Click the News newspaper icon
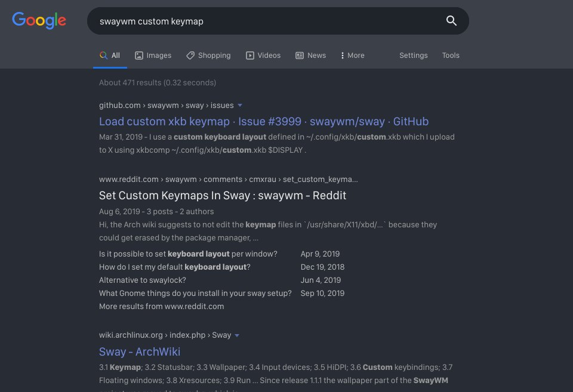This screenshot has width=573, height=392. point(300,55)
